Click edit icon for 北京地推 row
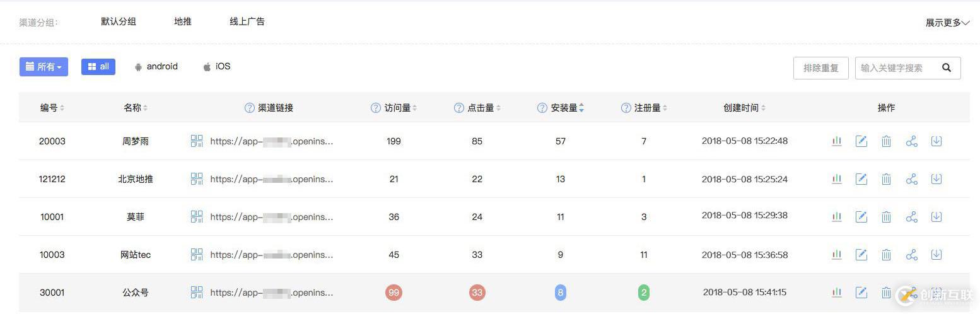 (x=861, y=179)
